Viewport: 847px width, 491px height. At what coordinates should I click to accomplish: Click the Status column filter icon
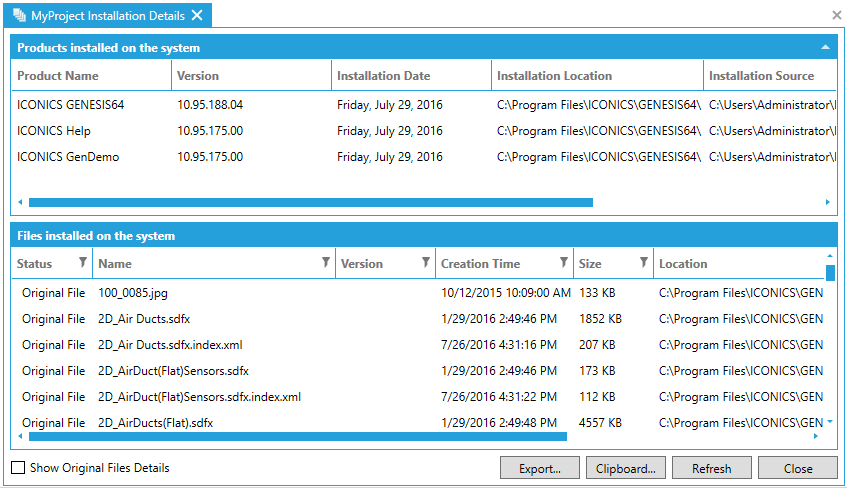coord(82,263)
